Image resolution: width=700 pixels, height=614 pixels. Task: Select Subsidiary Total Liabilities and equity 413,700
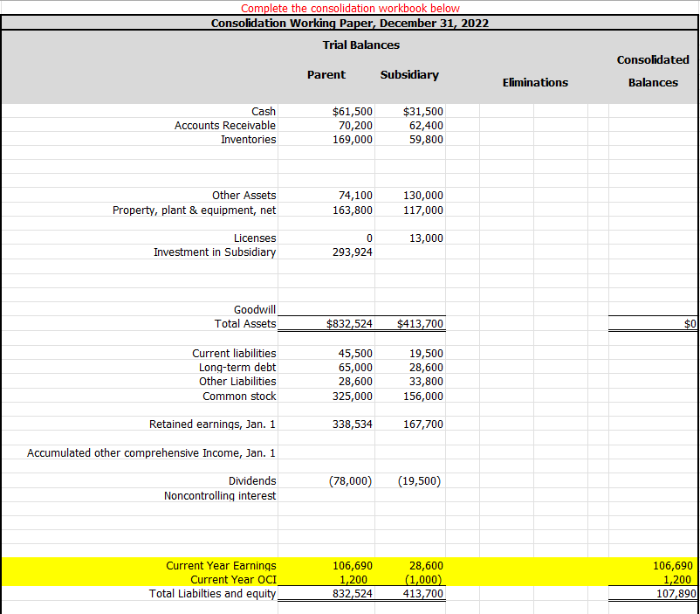pyautogui.click(x=422, y=593)
